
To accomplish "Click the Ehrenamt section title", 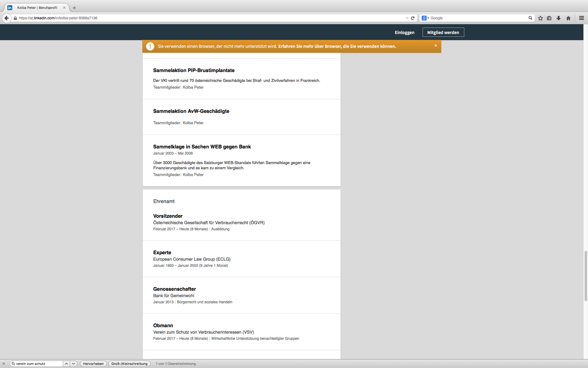I will coord(164,201).
